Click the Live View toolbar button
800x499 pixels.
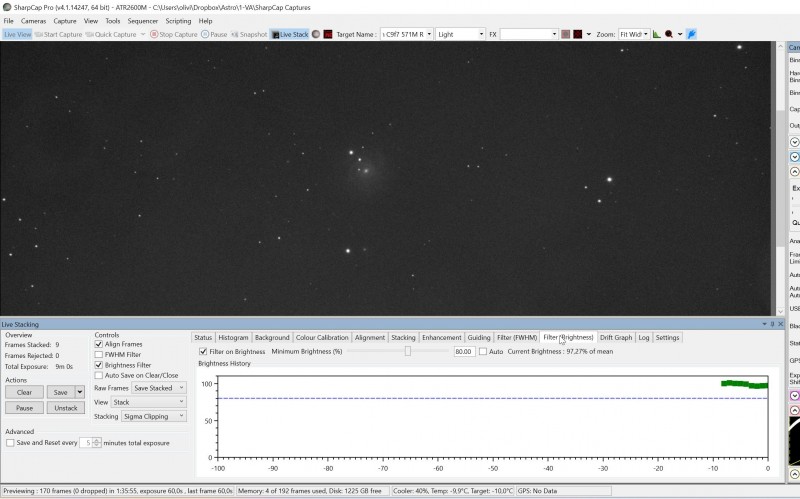tap(17, 34)
